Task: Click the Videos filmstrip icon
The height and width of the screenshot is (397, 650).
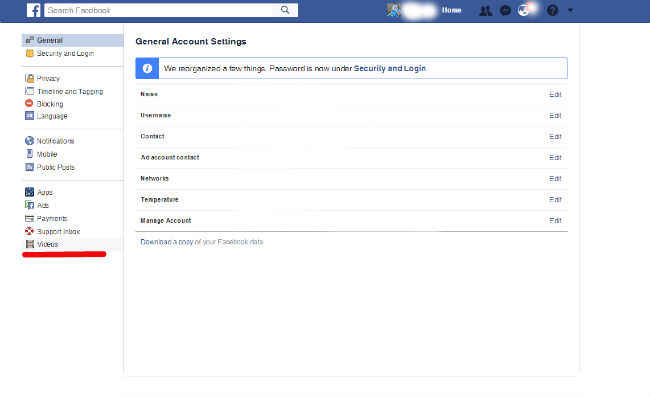Action: [29, 244]
